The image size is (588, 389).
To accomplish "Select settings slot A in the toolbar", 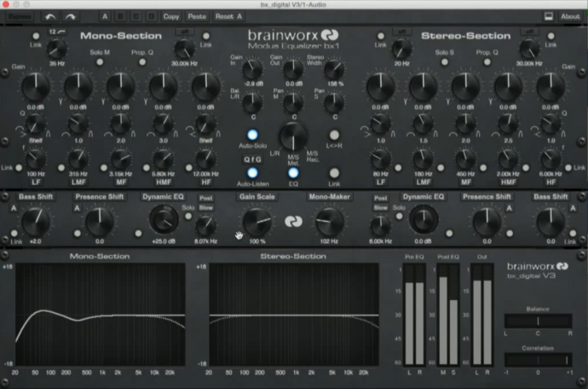I will tap(105, 16).
